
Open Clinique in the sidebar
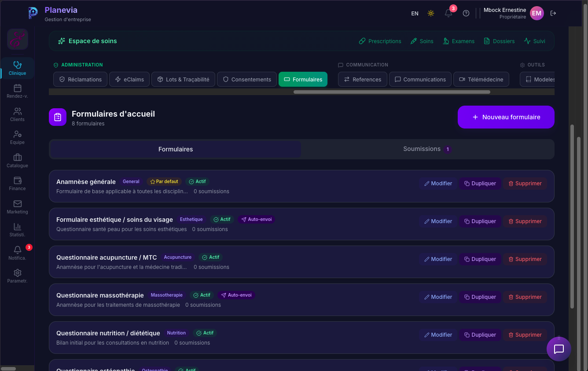click(18, 68)
